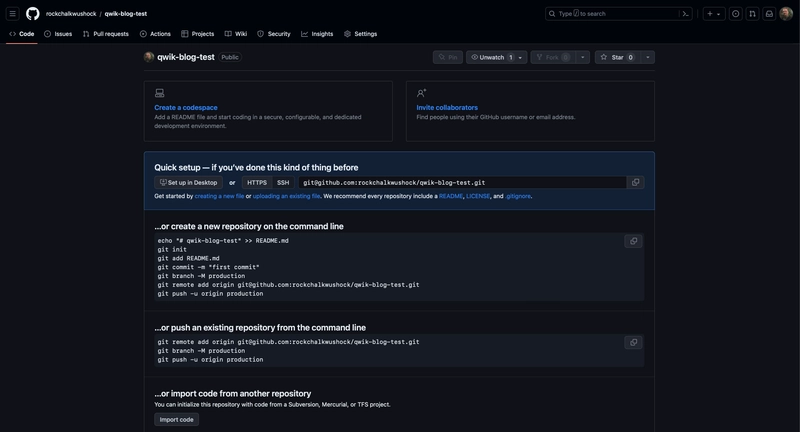Switch to the Issues tab
The height and width of the screenshot is (432, 800).
pyautogui.click(x=58, y=34)
